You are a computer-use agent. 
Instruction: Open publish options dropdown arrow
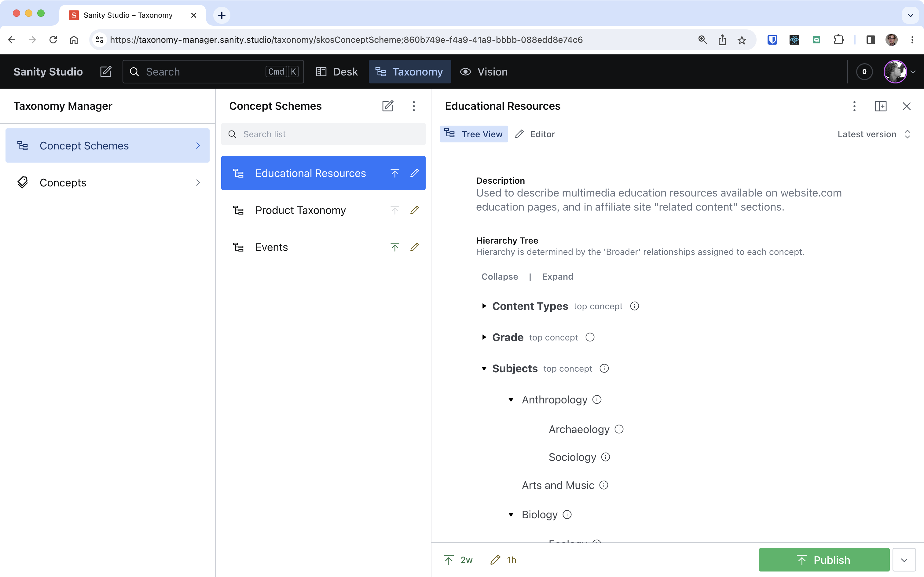(904, 560)
